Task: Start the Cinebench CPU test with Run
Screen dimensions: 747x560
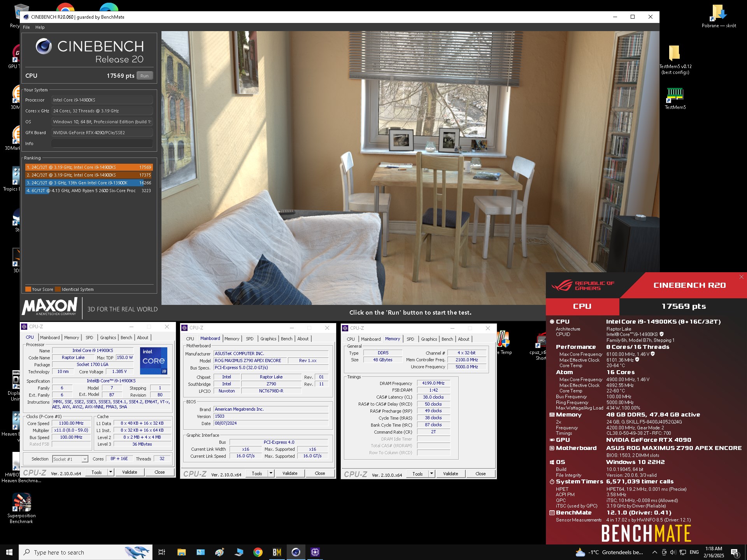Action: (145, 76)
